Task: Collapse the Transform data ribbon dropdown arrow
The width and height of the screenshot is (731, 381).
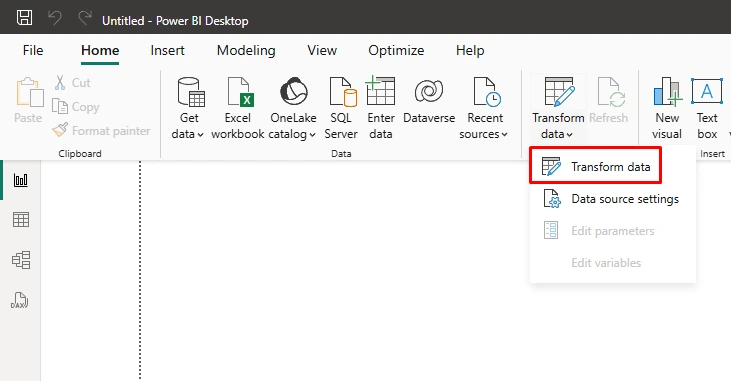Action: [569, 135]
